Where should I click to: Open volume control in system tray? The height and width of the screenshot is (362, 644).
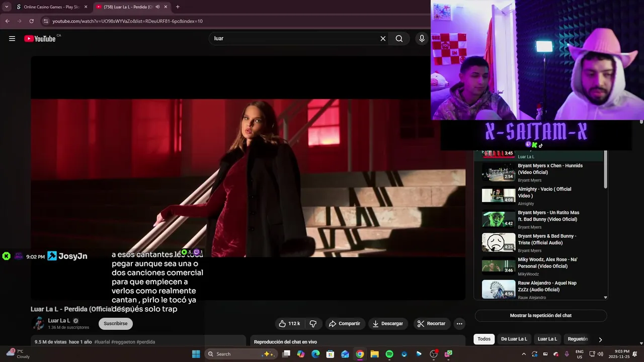601,354
